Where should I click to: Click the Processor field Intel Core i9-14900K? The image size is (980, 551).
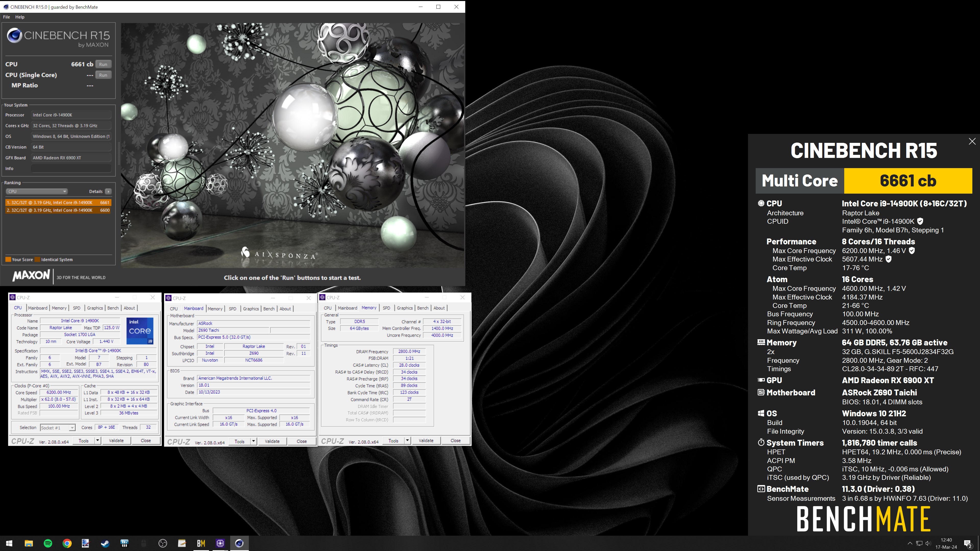[x=71, y=115]
